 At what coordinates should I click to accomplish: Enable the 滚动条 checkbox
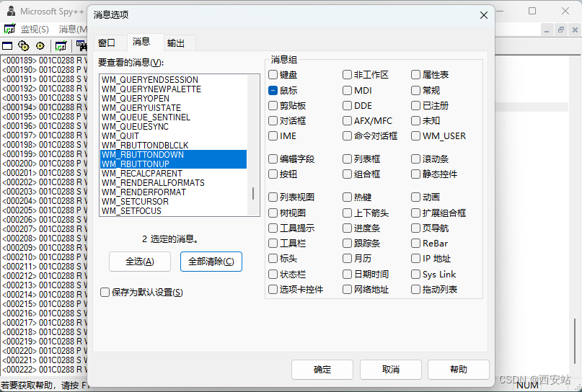point(415,159)
